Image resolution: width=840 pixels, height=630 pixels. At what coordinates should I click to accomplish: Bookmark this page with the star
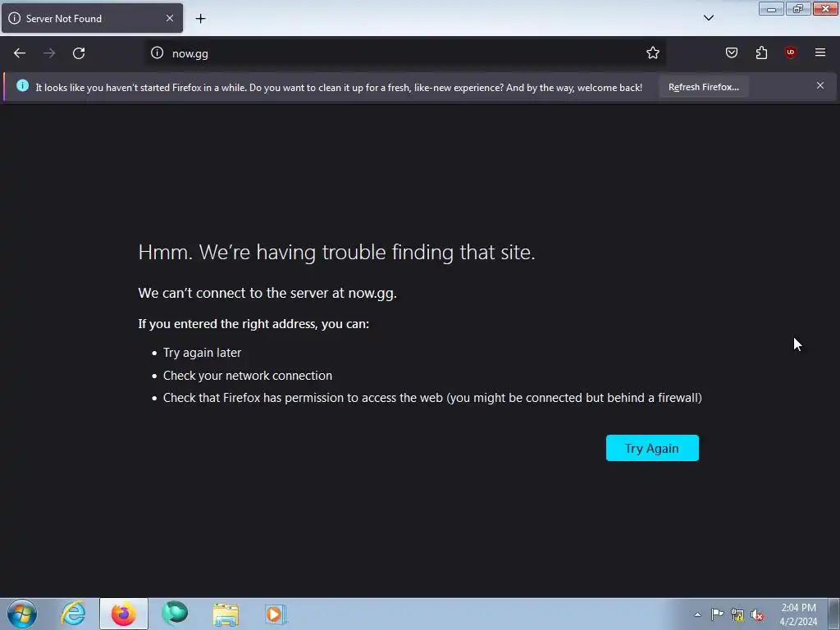click(x=652, y=52)
